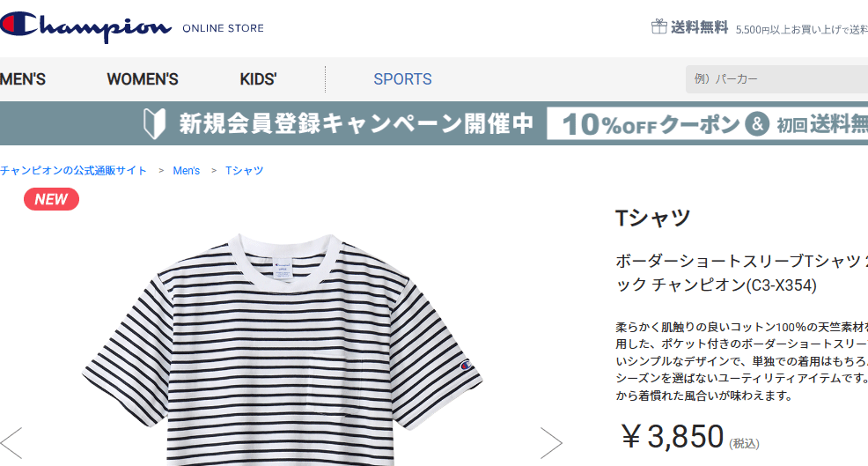Click the free shipping gift box icon
The image size is (868, 466).
(658, 26)
